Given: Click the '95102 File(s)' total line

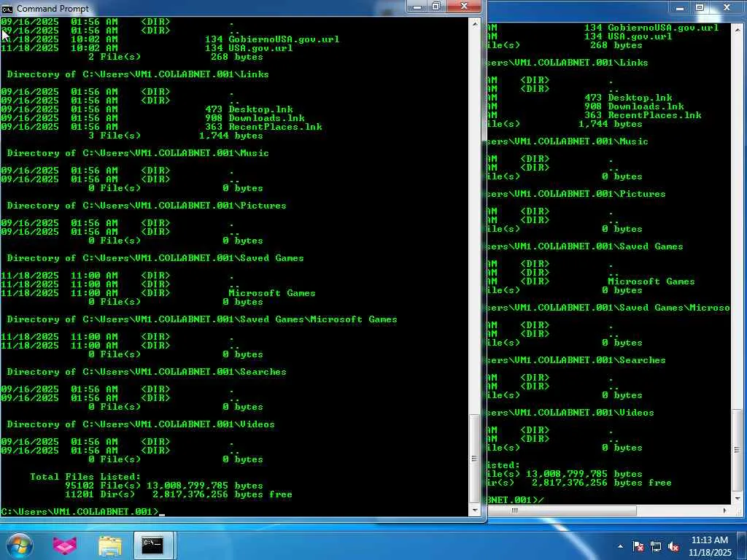Looking at the screenshot, I should point(164,485).
